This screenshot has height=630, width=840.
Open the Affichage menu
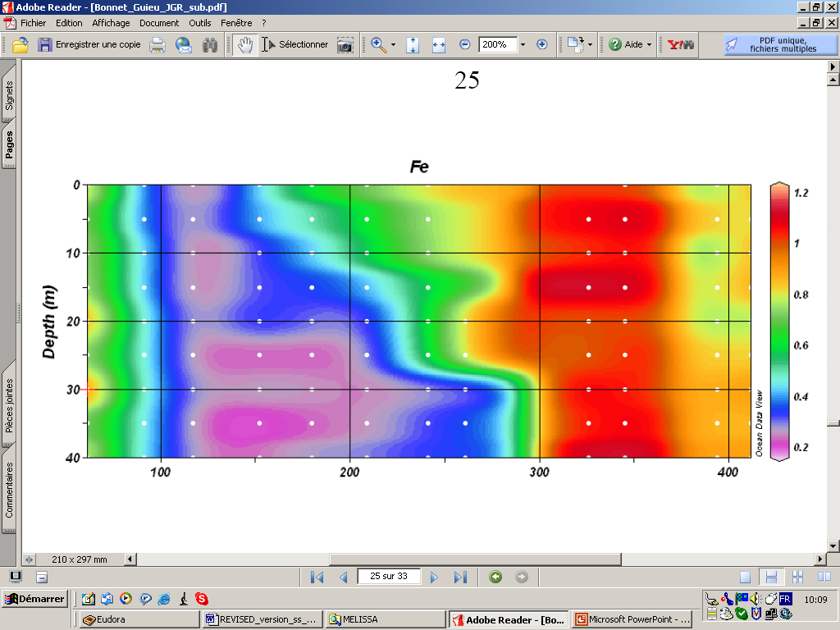(x=111, y=23)
